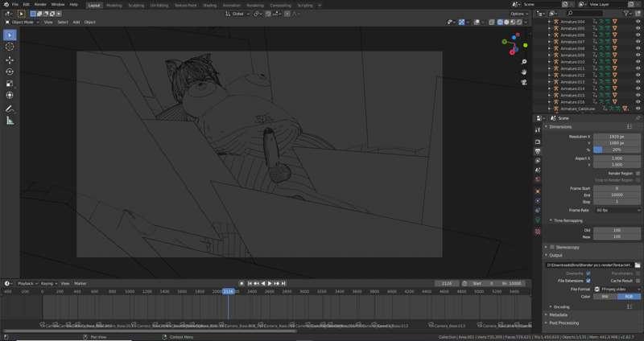Toggle camera view with camera icon
The height and width of the screenshot is (341, 644).
pos(524,82)
